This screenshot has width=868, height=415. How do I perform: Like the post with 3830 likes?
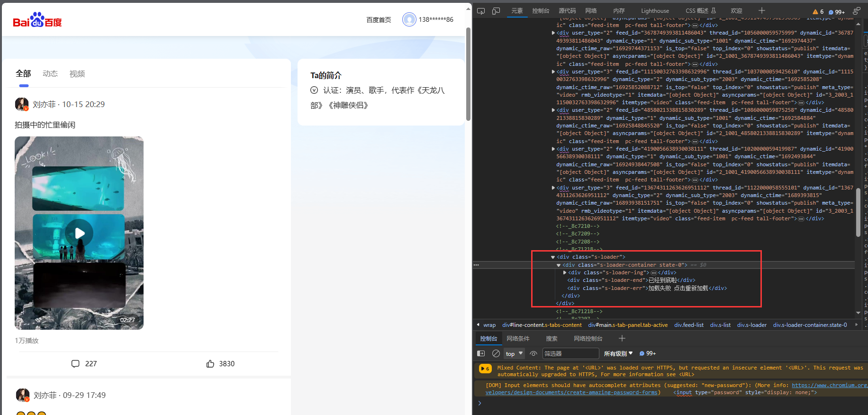pos(220,364)
